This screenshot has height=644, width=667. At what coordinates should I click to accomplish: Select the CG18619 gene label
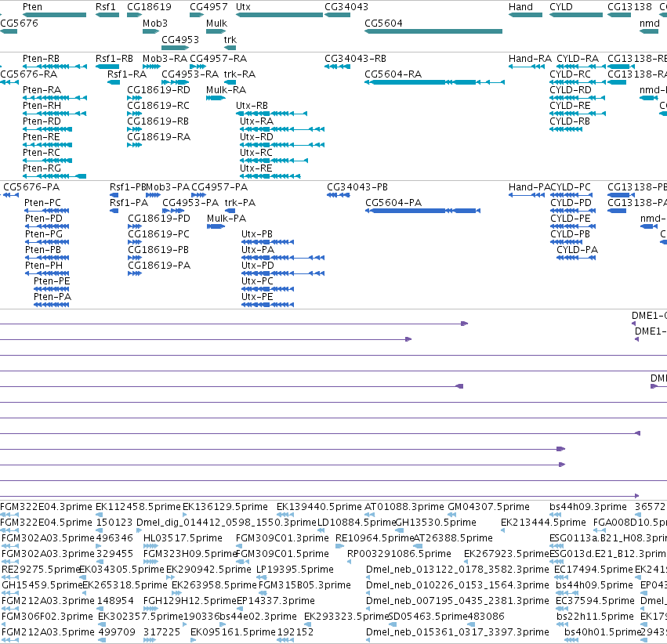[x=149, y=7]
